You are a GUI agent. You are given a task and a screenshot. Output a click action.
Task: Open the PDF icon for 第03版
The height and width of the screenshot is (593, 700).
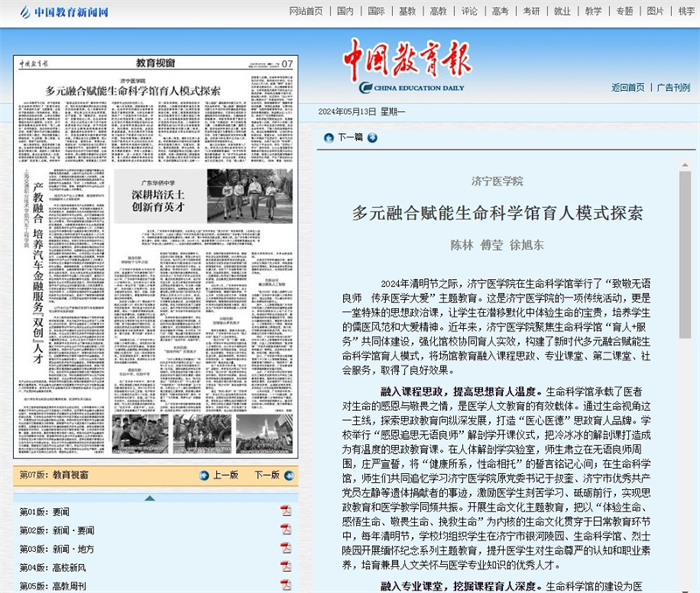coord(286,548)
